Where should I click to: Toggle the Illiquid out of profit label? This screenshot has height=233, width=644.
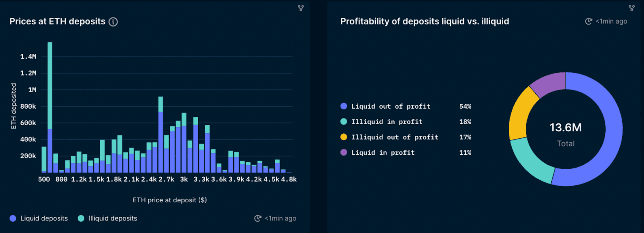(395, 137)
